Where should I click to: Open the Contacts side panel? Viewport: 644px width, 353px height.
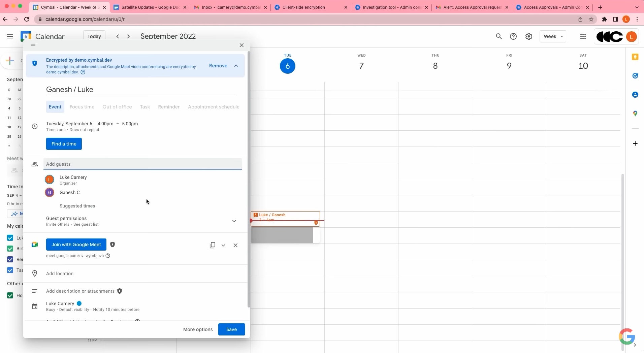tap(635, 95)
